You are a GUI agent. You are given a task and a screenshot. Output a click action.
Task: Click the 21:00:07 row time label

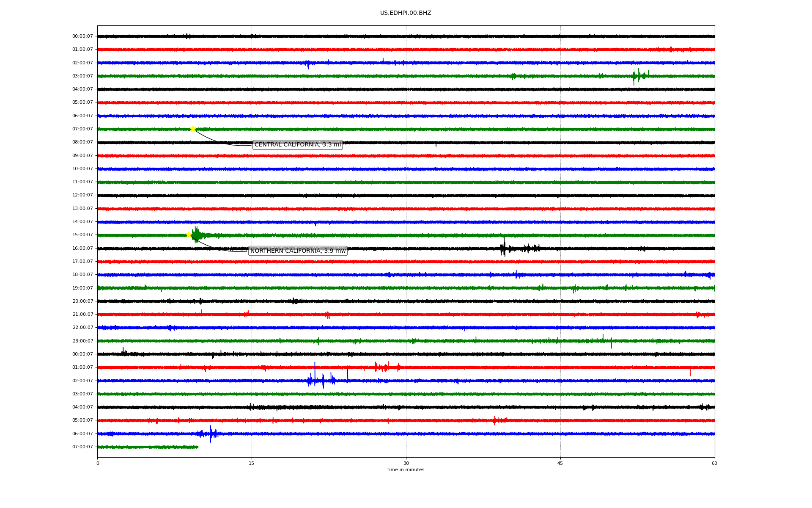click(x=82, y=314)
